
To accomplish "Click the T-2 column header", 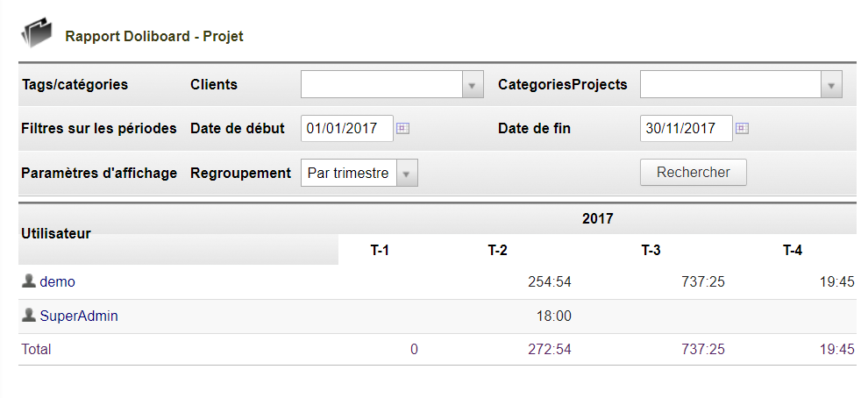I will (498, 251).
